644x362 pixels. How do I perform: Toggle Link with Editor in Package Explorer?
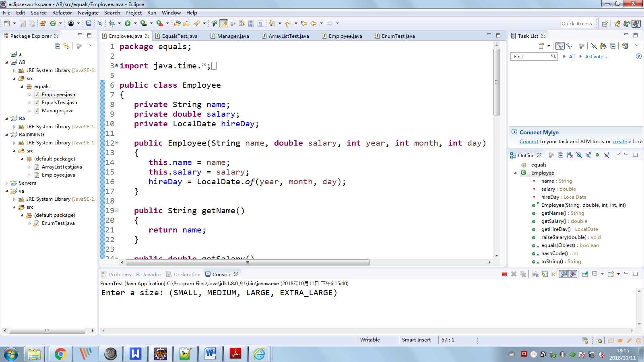coord(66,46)
